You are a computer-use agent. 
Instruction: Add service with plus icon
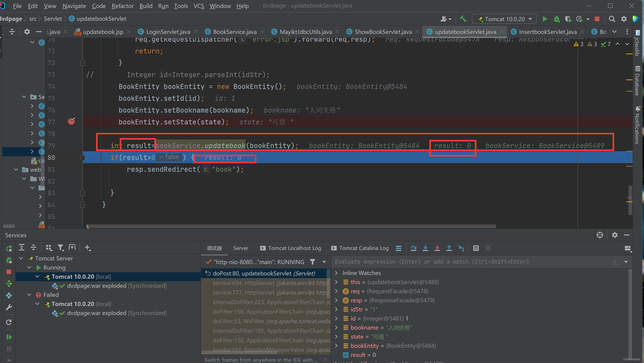click(x=87, y=247)
